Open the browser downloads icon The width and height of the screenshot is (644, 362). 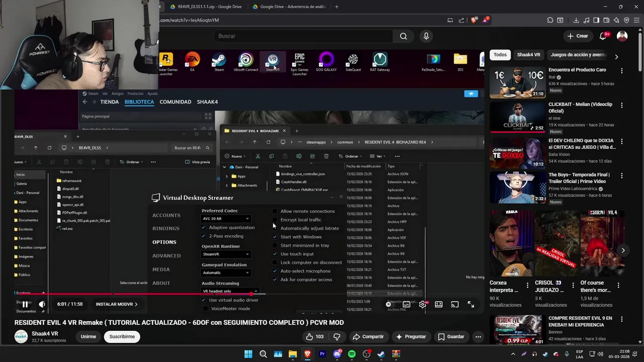click(x=576, y=20)
